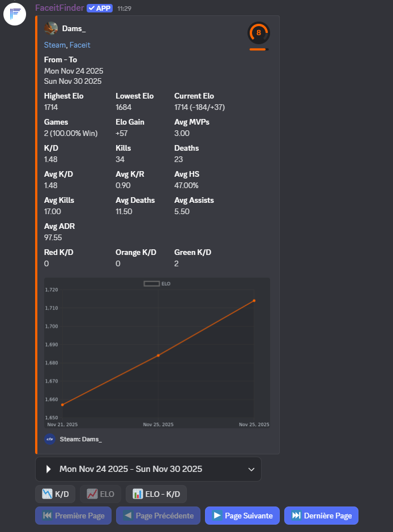The image size is (393, 532).
Task: Click the Avg Assists value 5.50
Action: point(182,211)
